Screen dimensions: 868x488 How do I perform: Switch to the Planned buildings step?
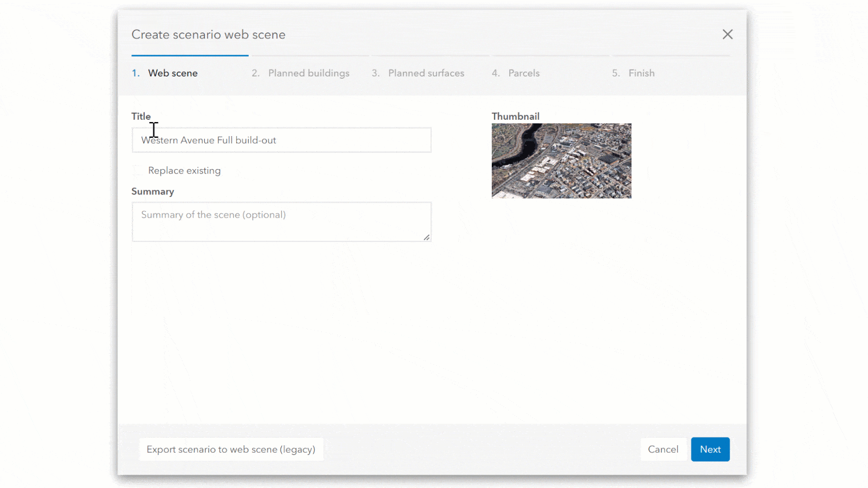point(309,73)
